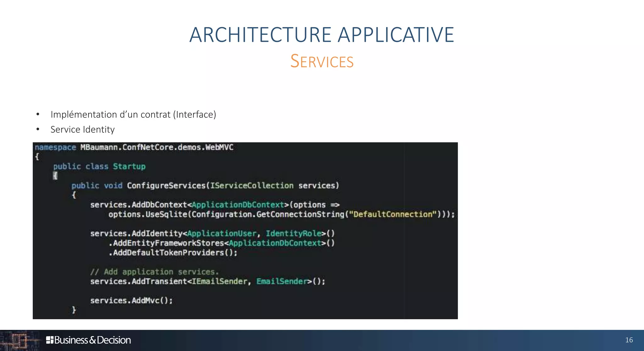This screenshot has width=644, height=351.
Task: Click the .AddEntityFrameworkStores code line
Action: (x=222, y=243)
